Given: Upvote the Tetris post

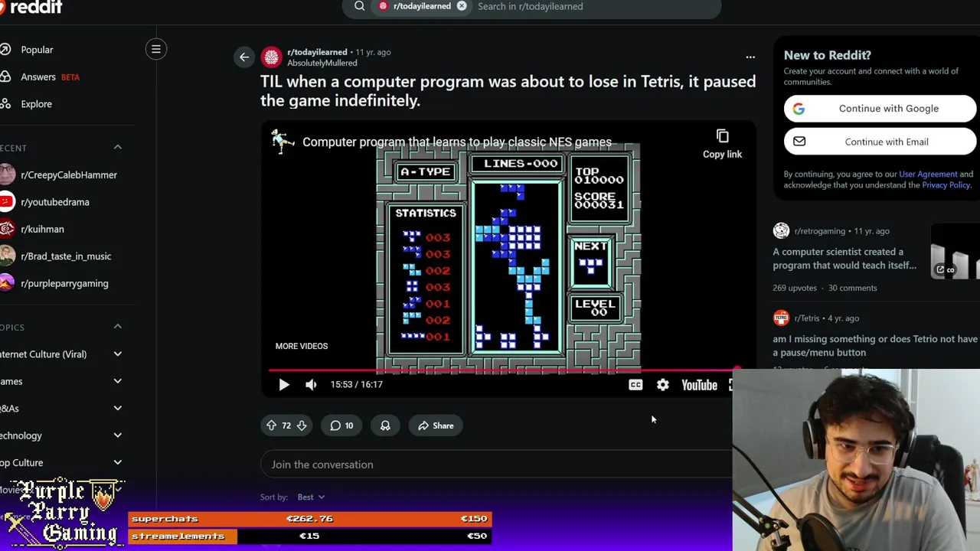Looking at the screenshot, I should (x=271, y=425).
